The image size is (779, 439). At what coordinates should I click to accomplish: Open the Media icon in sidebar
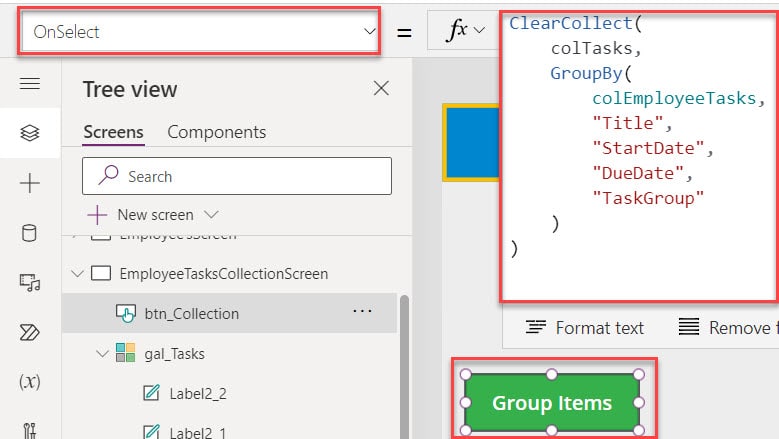tap(30, 282)
